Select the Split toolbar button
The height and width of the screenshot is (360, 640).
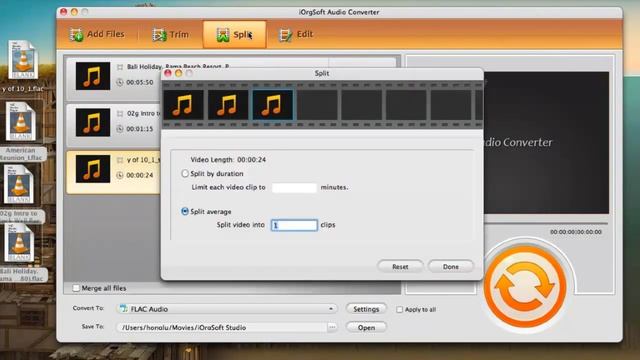click(x=235, y=35)
